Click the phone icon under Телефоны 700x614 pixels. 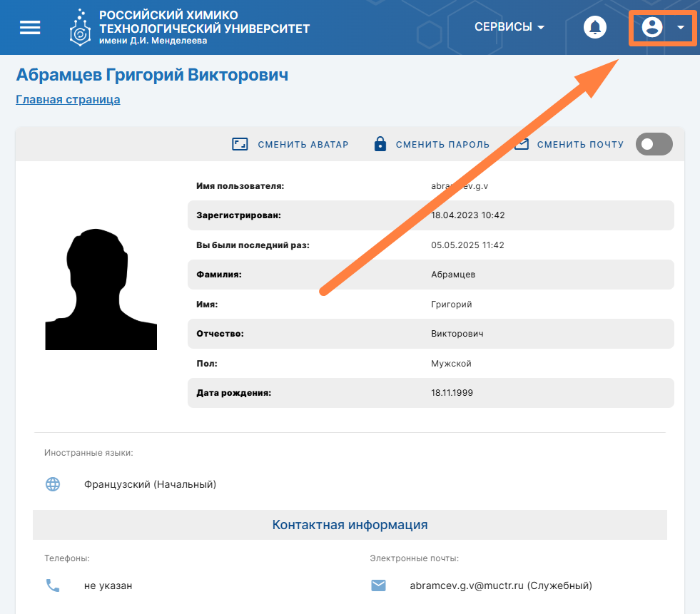[53, 585]
